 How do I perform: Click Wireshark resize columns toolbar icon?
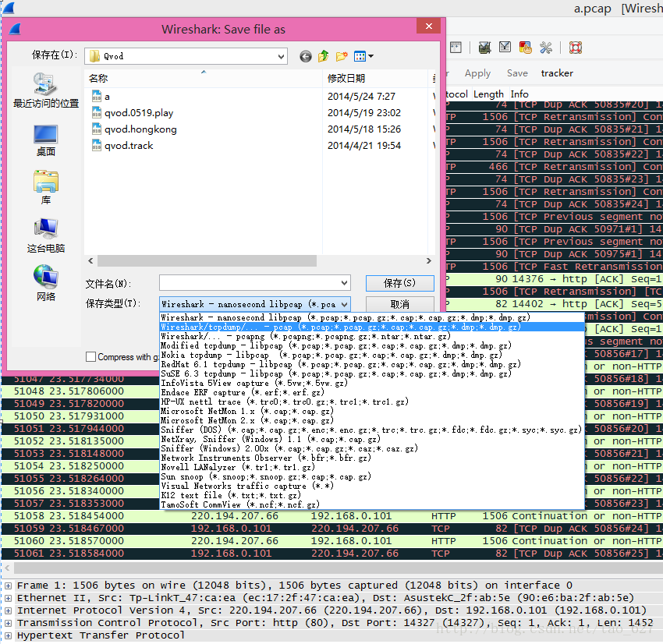click(x=456, y=48)
